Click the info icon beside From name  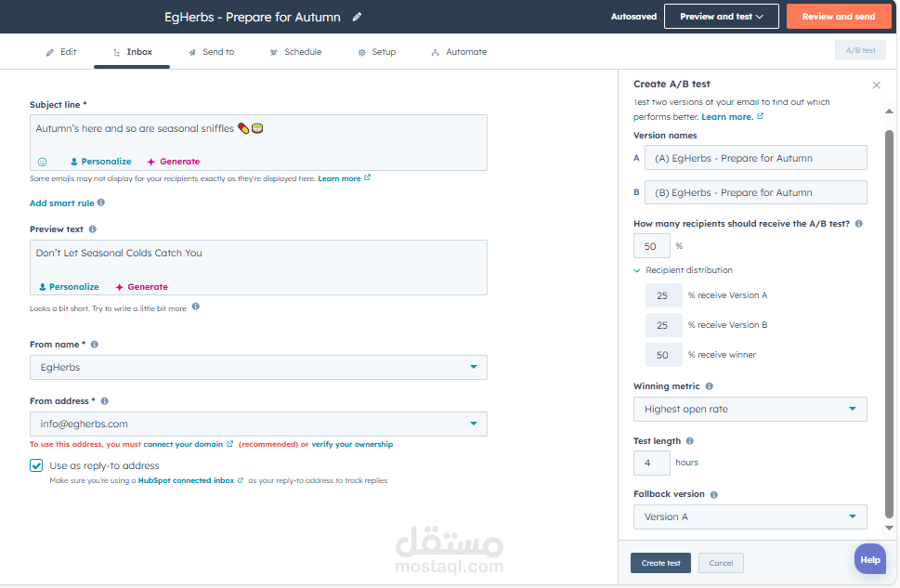[x=95, y=345]
